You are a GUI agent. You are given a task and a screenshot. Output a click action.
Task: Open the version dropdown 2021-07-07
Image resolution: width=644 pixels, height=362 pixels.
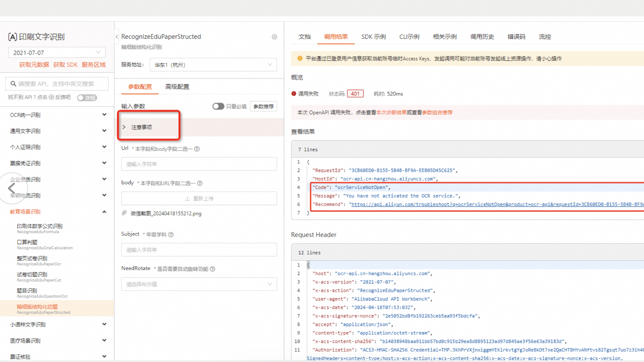coord(57,52)
